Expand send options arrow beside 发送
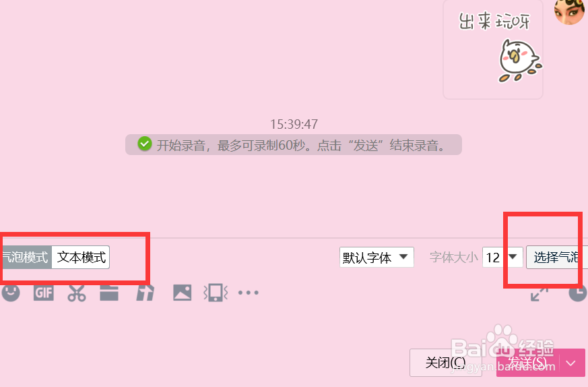The image size is (588, 387). click(x=572, y=363)
